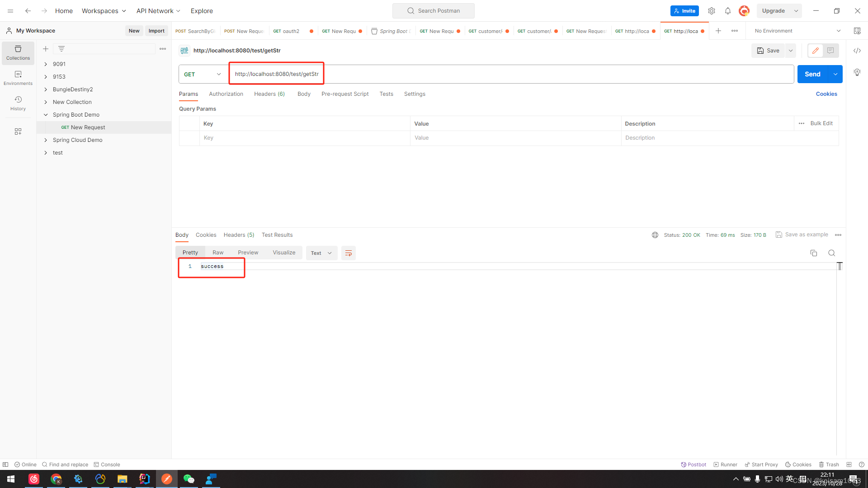Enable the Text format dropdown in response

[x=321, y=253]
